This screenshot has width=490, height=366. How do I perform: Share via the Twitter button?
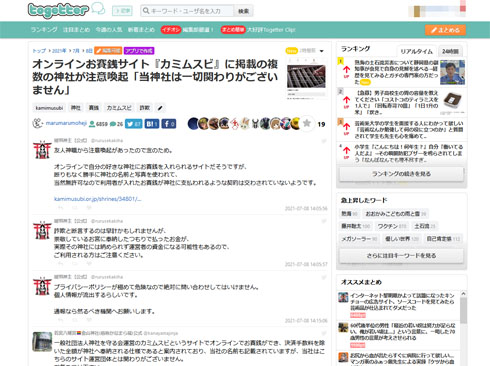pos(134,124)
